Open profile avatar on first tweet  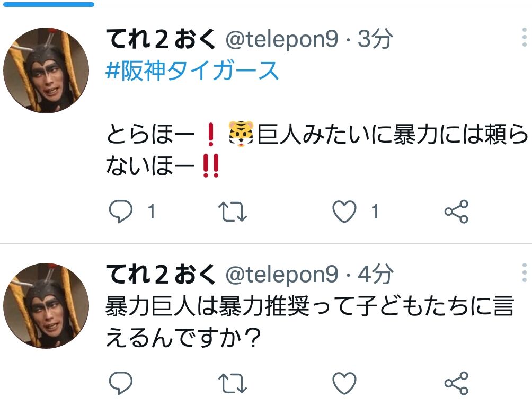point(46,71)
